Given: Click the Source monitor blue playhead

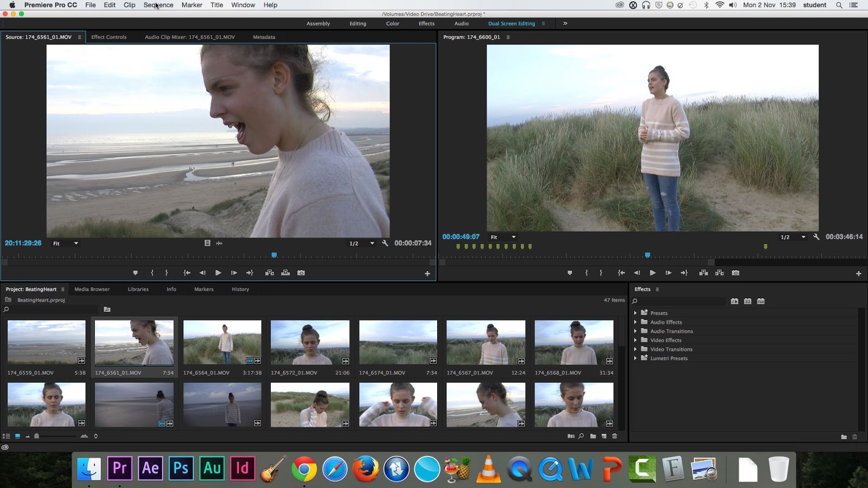Looking at the screenshot, I should pos(274,255).
